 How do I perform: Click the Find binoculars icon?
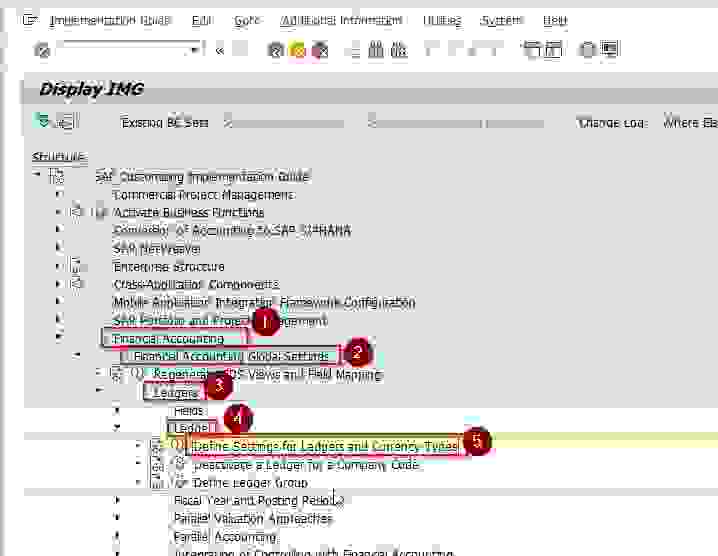pyautogui.click(x=376, y=49)
